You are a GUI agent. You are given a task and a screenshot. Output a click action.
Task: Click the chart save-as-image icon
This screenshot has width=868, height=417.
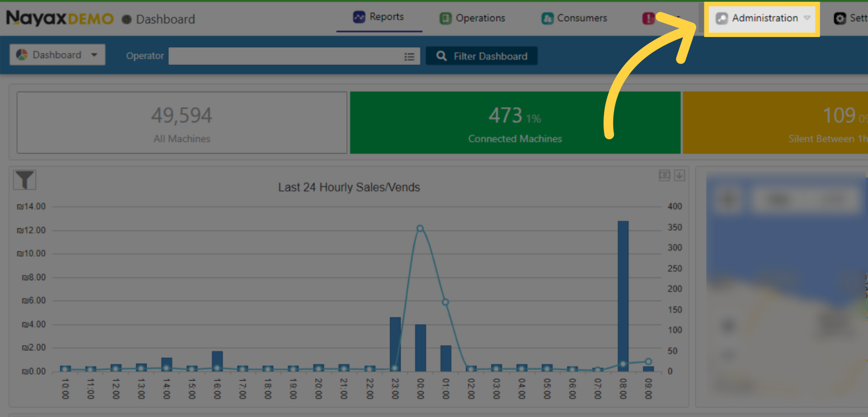click(x=664, y=175)
